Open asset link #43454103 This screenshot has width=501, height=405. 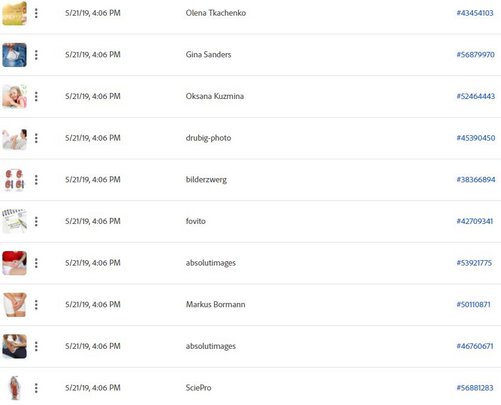(x=475, y=13)
